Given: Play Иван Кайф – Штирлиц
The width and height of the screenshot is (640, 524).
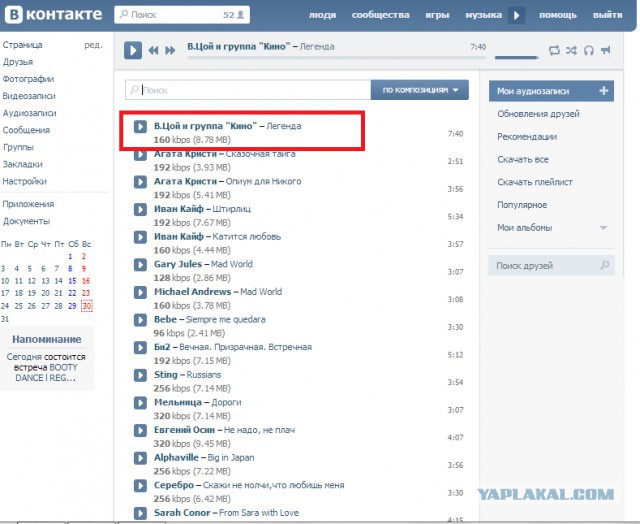Looking at the screenshot, I should 140,209.
